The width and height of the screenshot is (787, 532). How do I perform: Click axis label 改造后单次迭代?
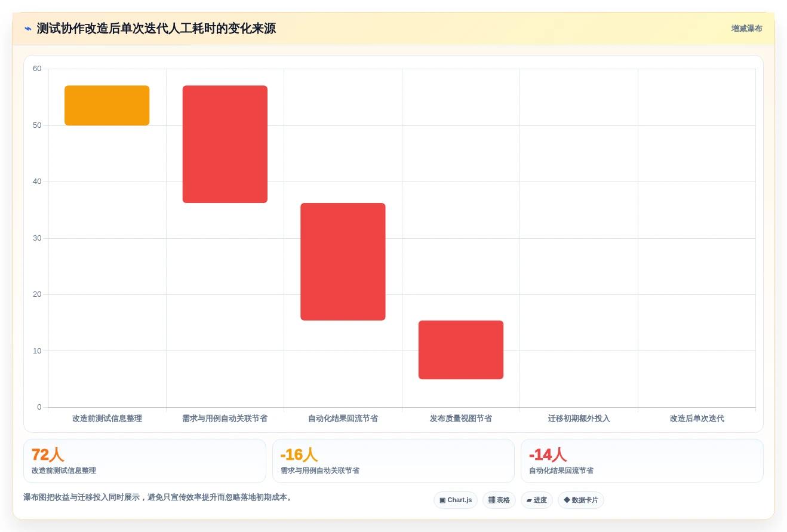point(697,419)
